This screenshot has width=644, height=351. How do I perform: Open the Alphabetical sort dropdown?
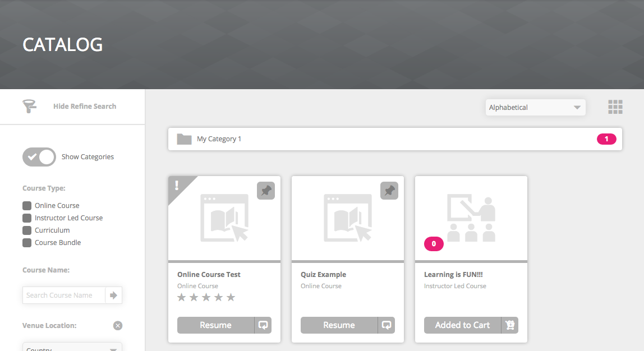tap(536, 108)
